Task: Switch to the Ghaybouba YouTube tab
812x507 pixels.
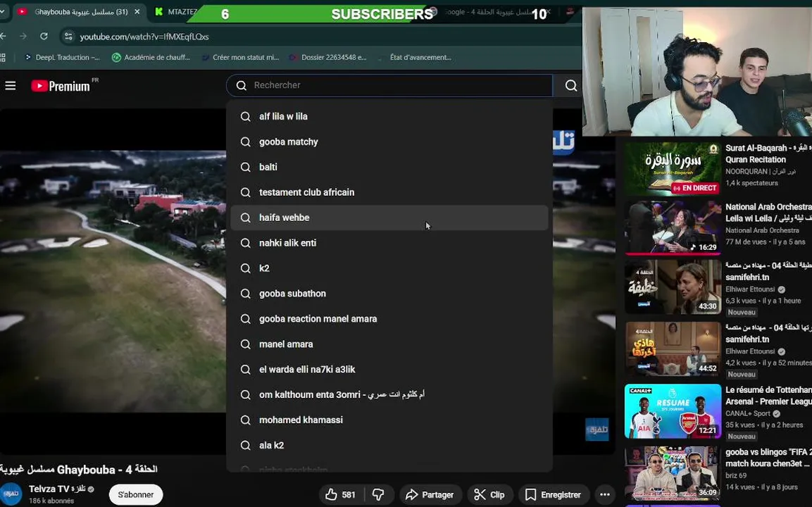Action: [77, 11]
